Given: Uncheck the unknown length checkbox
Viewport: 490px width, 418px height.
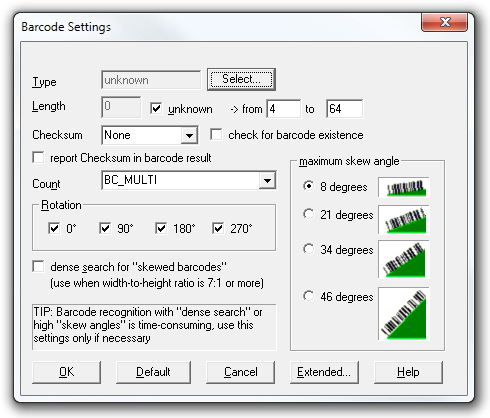Looking at the screenshot, I should tap(156, 108).
